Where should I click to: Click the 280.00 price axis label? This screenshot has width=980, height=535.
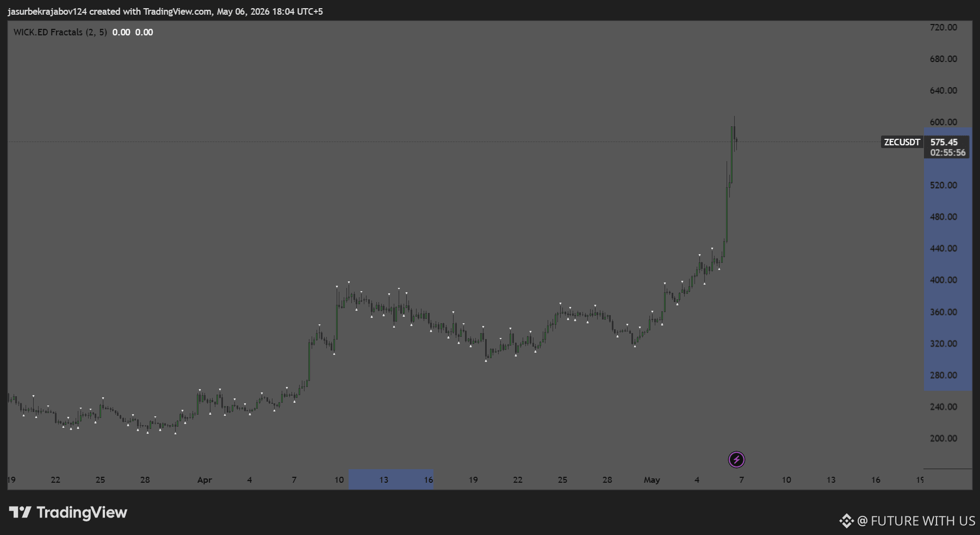[x=944, y=375]
